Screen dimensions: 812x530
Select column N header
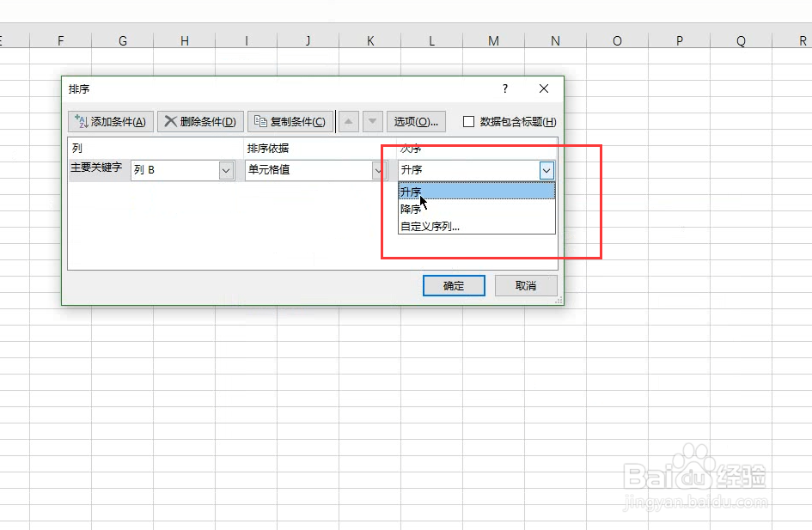(555, 41)
